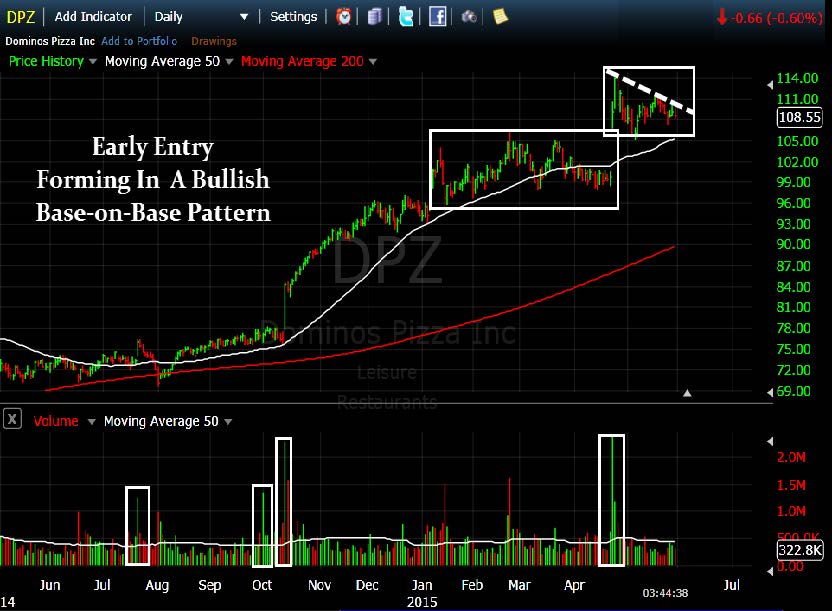Select the Moving Average 200 label
The image size is (832, 611).
point(302,62)
